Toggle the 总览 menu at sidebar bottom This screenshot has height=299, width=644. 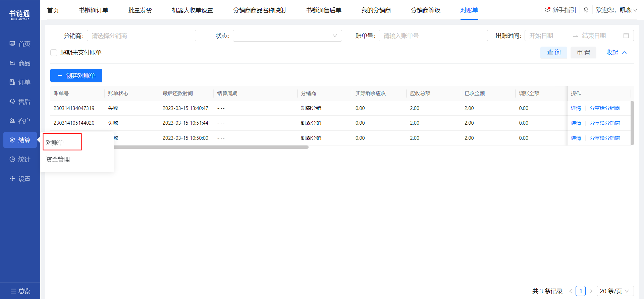pyautogui.click(x=20, y=291)
